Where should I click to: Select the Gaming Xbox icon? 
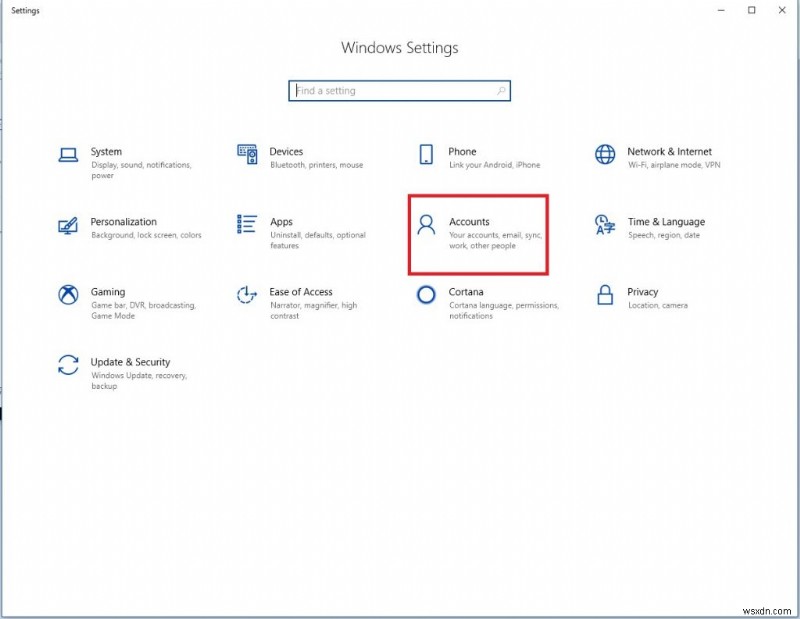pyautogui.click(x=68, y=294)
